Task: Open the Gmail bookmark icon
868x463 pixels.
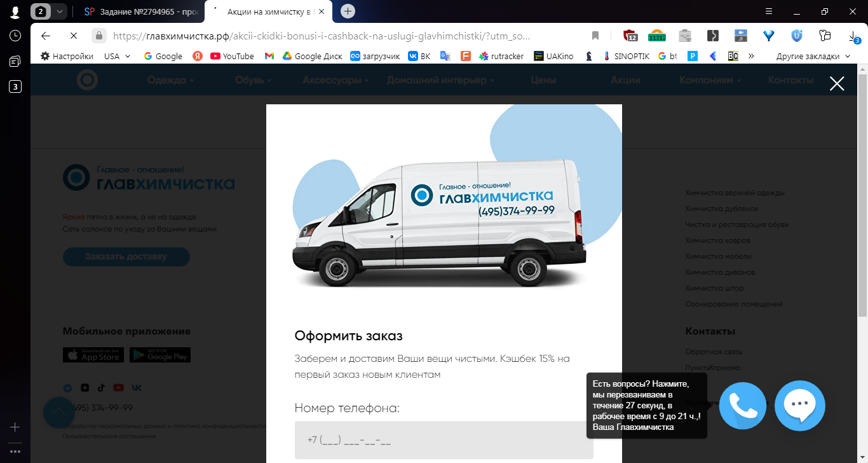Action: click(x=269, y=56)
